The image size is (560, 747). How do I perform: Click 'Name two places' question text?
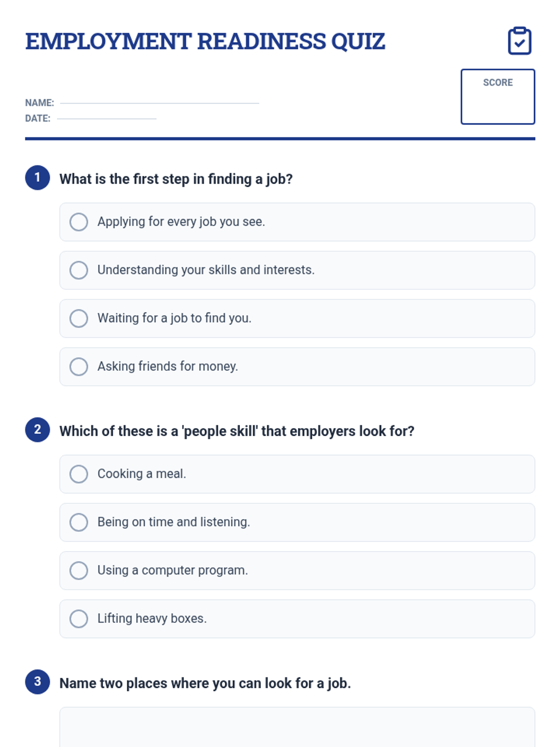[x=205, y=683]
